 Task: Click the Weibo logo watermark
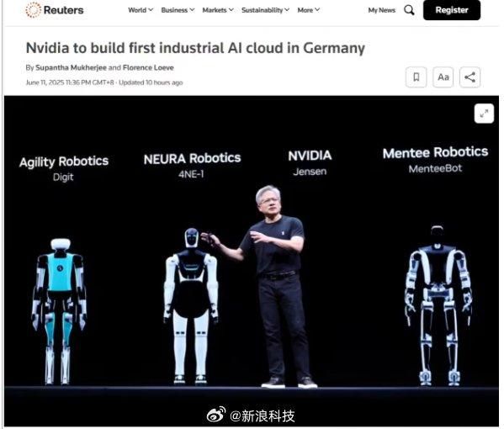(216, 415)
